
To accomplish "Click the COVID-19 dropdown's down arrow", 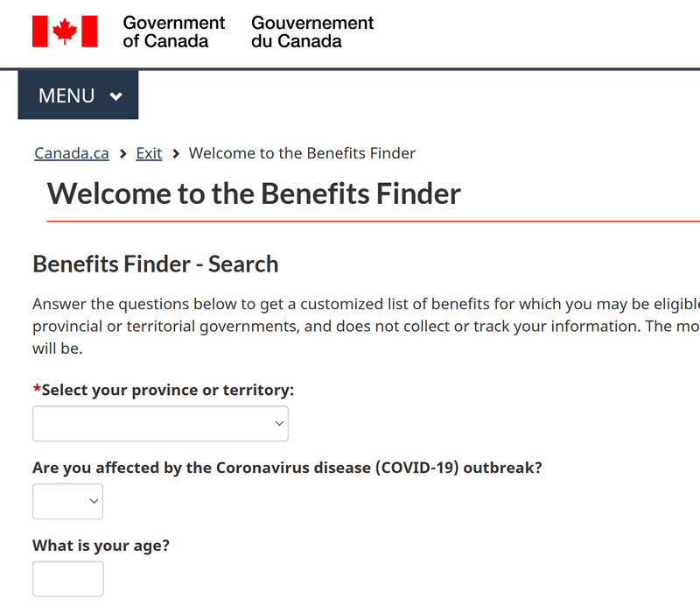I will click(x=91, y=501).
